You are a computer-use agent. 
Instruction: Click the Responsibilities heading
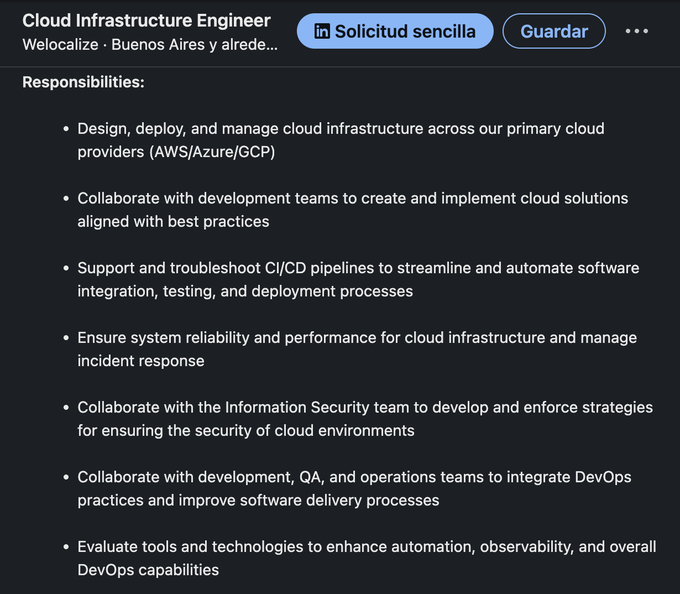click(83, 82)
